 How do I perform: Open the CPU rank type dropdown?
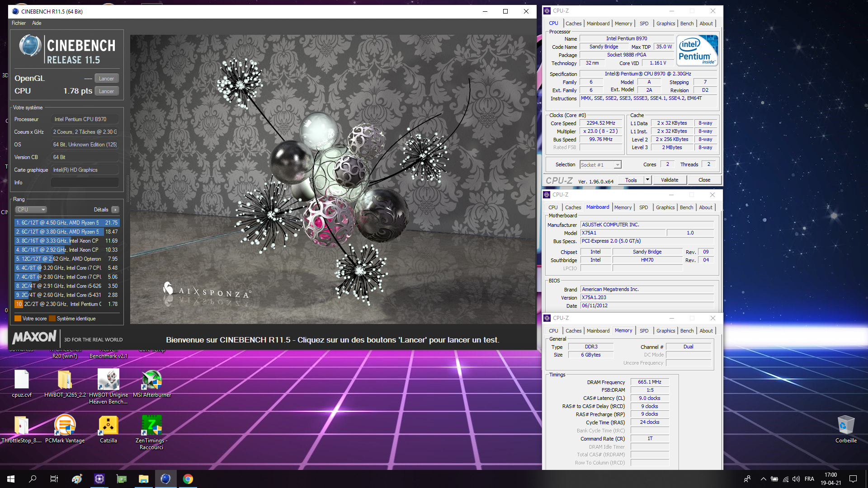click(x=31, y=210)
